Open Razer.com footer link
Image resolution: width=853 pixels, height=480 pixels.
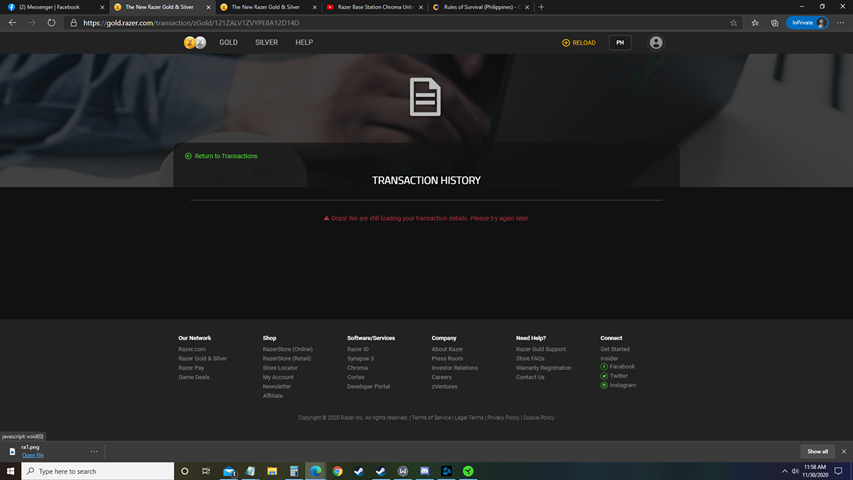point(192,349)
